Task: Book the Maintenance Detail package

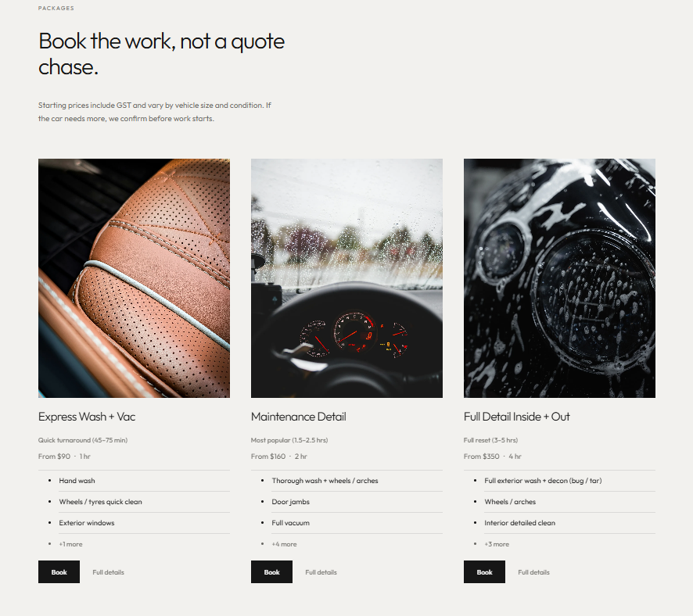Action: tap(271, 572)
